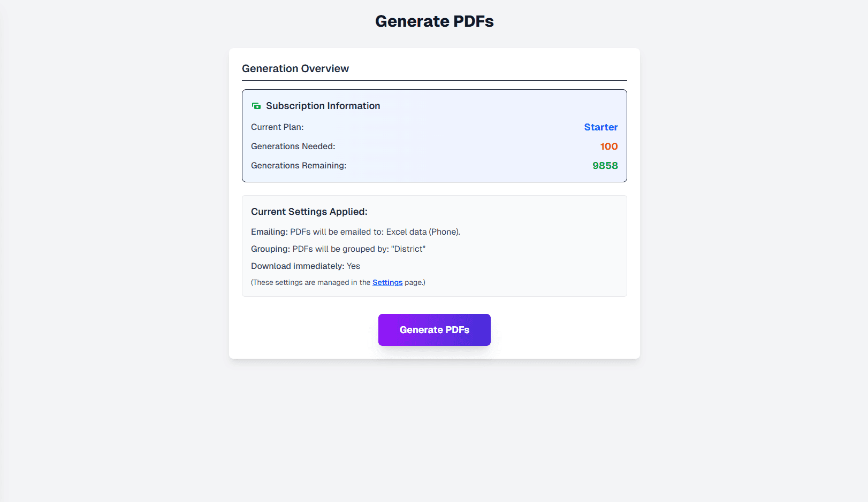The height and width of the screenshot is (502, 868).
Task: Select the Generations Remaining value 9858
Action: [605, 165]
